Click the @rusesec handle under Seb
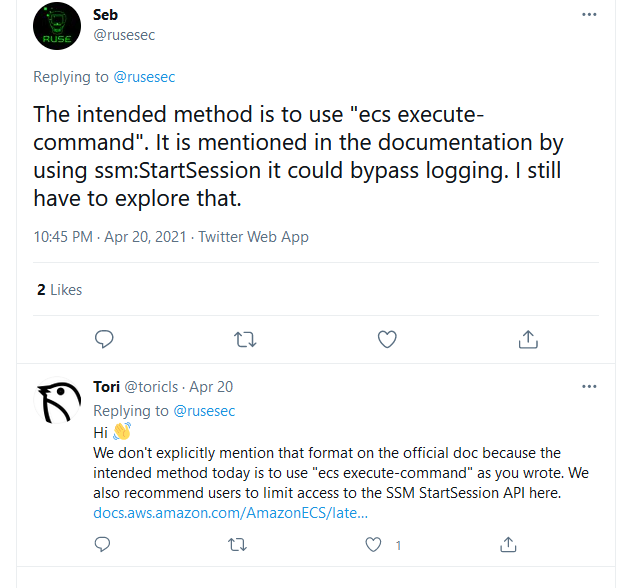The height and width of the screenshot is (588, 638). click(x=124, y=35)
